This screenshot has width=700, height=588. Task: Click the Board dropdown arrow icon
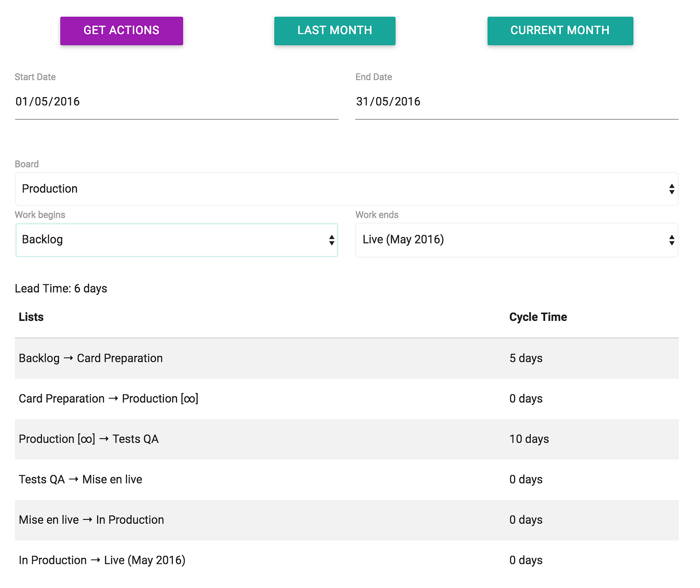click(672, 189)
